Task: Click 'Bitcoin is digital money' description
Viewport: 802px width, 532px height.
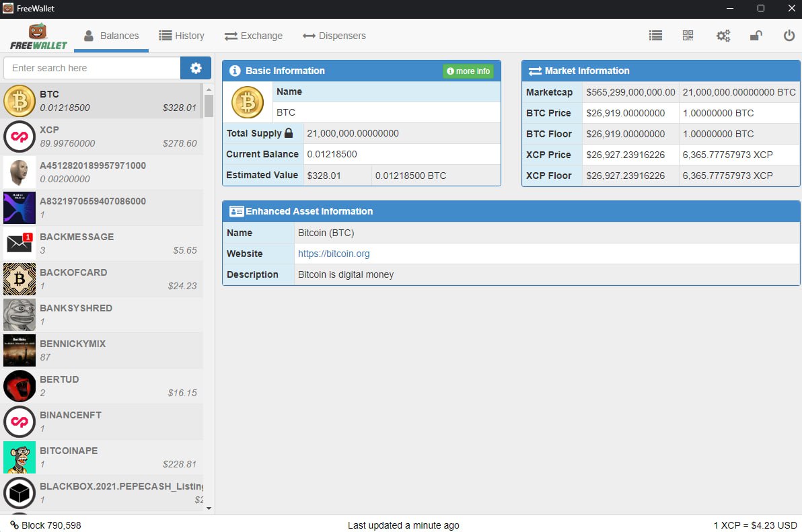Action: coord(346,274)
